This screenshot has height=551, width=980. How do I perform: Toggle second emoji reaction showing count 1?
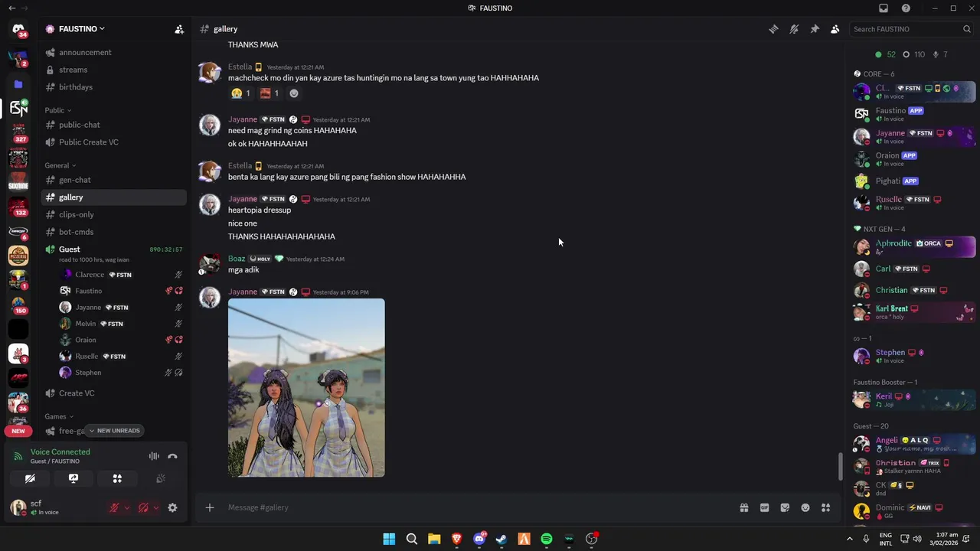click(x=269, y=93)
